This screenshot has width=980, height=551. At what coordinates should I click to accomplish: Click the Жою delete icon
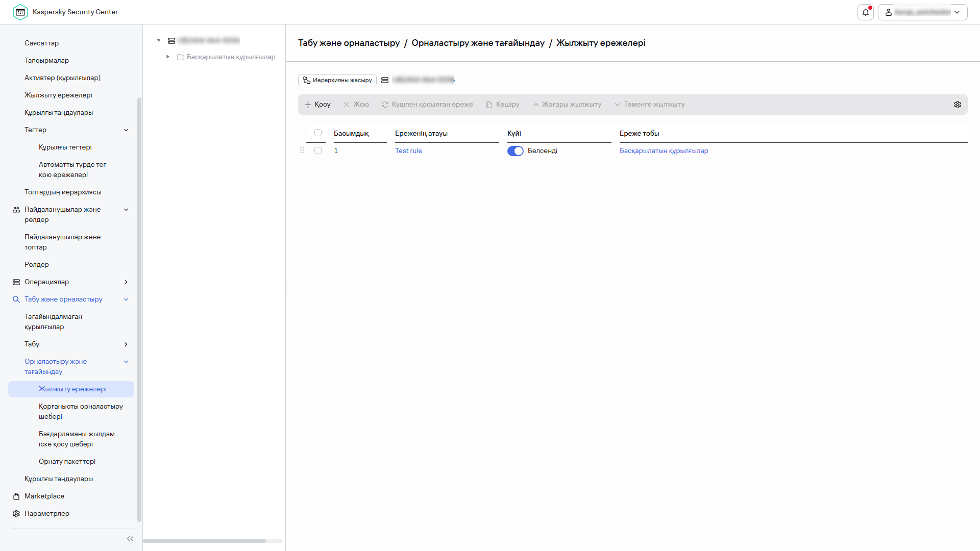[348, 104]
